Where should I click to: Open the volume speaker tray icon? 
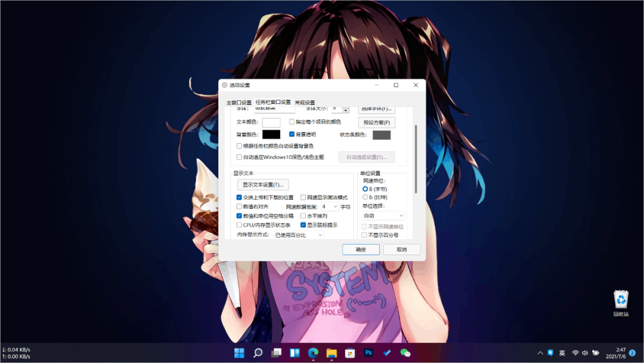pos(585,353)
